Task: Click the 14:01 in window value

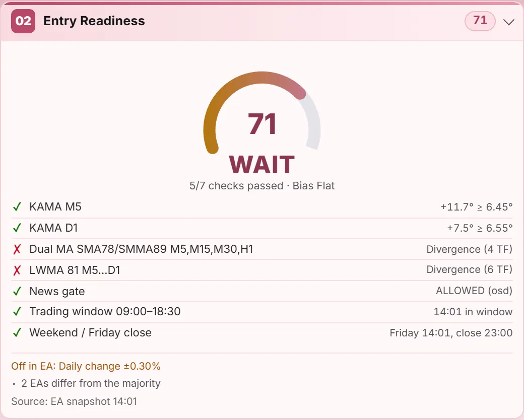Action: 473,312
